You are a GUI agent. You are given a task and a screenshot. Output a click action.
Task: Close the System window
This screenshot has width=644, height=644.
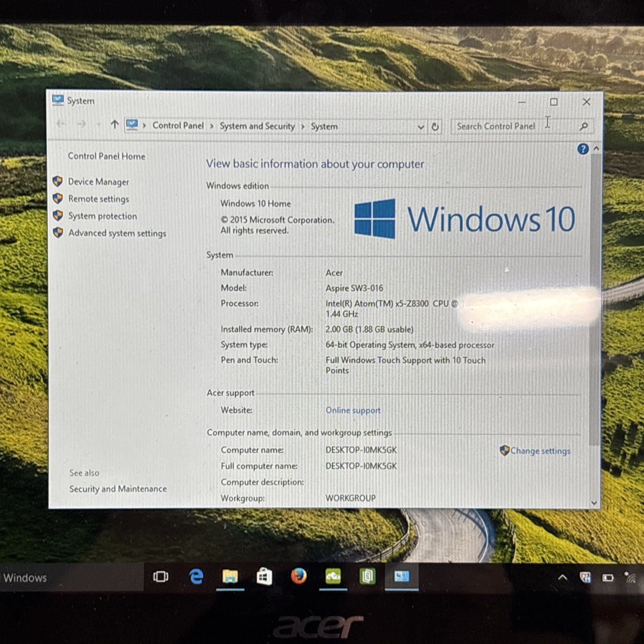(x=586, y=102)
